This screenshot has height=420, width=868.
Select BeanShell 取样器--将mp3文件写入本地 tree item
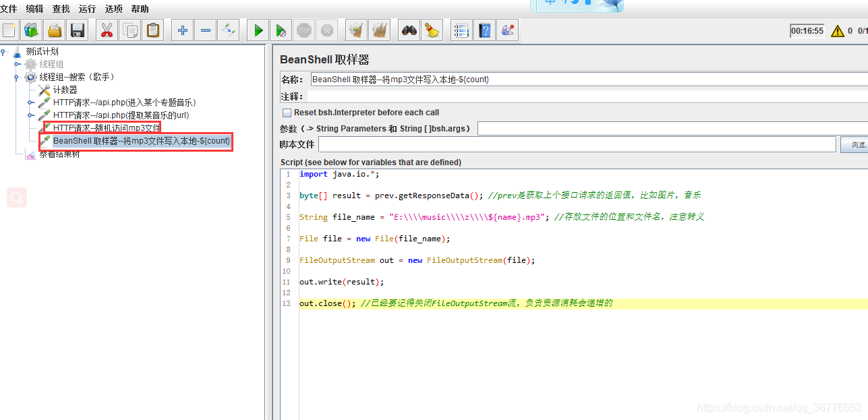142,141
